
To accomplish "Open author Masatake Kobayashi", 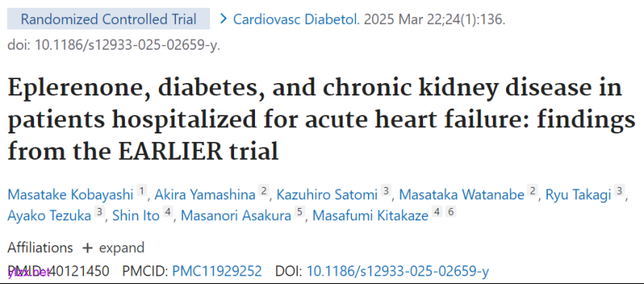I will point(71,195).
